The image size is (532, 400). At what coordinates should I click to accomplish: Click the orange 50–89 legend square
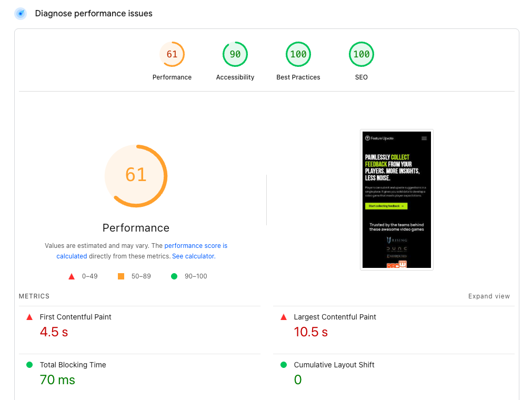(x=120, y=276)
